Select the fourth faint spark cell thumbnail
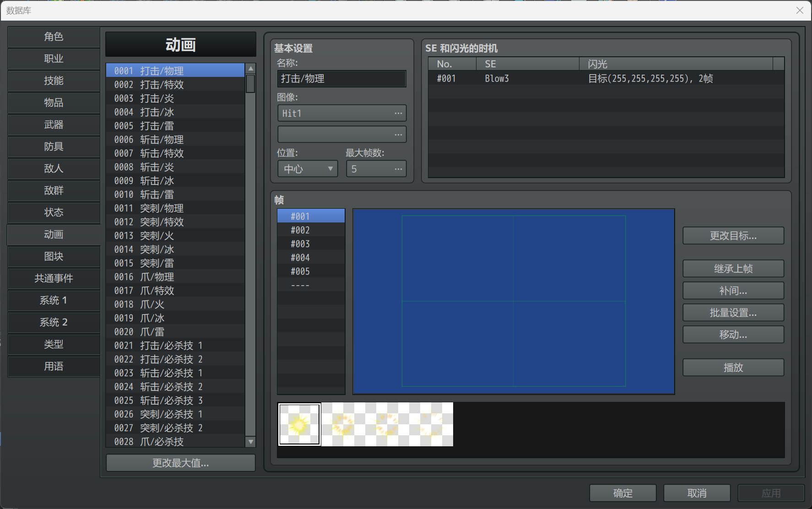812x509 pixels. 431,424
